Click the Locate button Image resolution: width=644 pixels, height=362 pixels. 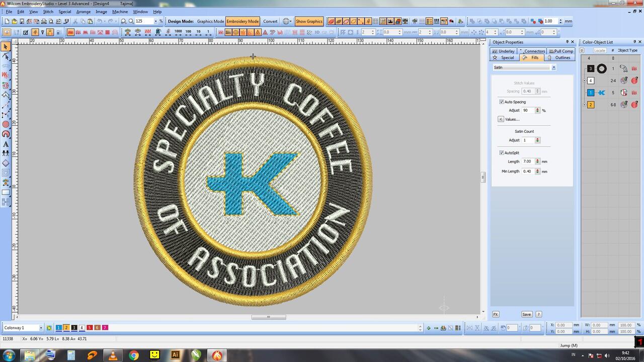click(x=600, y=50)
